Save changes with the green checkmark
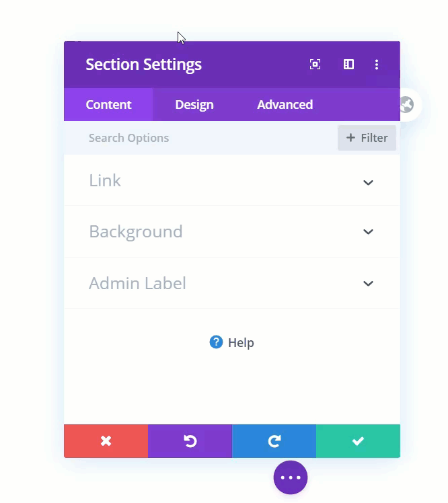Image resolution: width=448 pixels, height=503 pixels. click(358, 440)
